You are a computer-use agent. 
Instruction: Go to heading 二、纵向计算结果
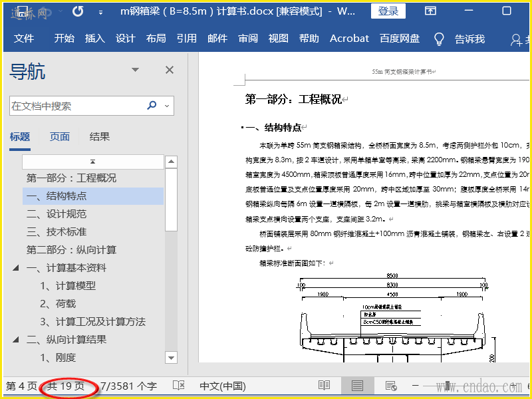pyautogui.click(x=66, y=339)
